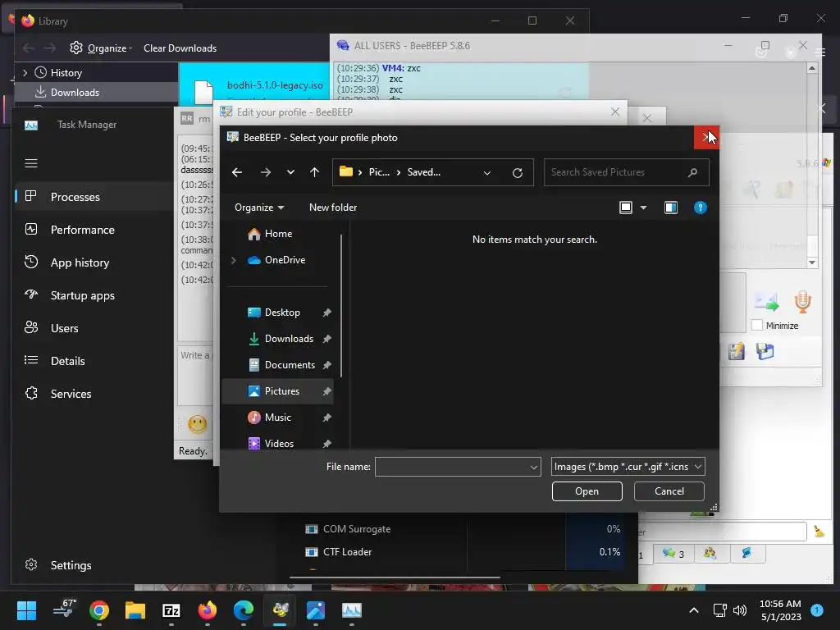This screenshot has width=840, height=630.
Task: Go up one folder level
Action: point(314,172)
